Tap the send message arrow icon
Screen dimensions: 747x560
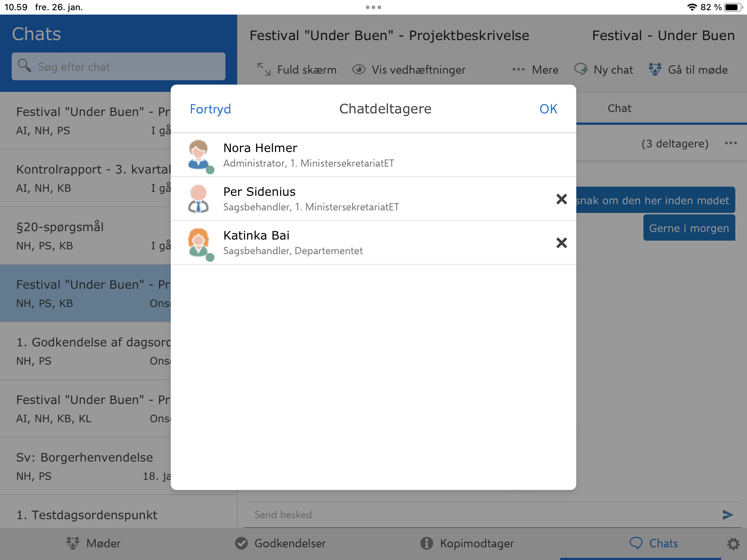(727, 514)
